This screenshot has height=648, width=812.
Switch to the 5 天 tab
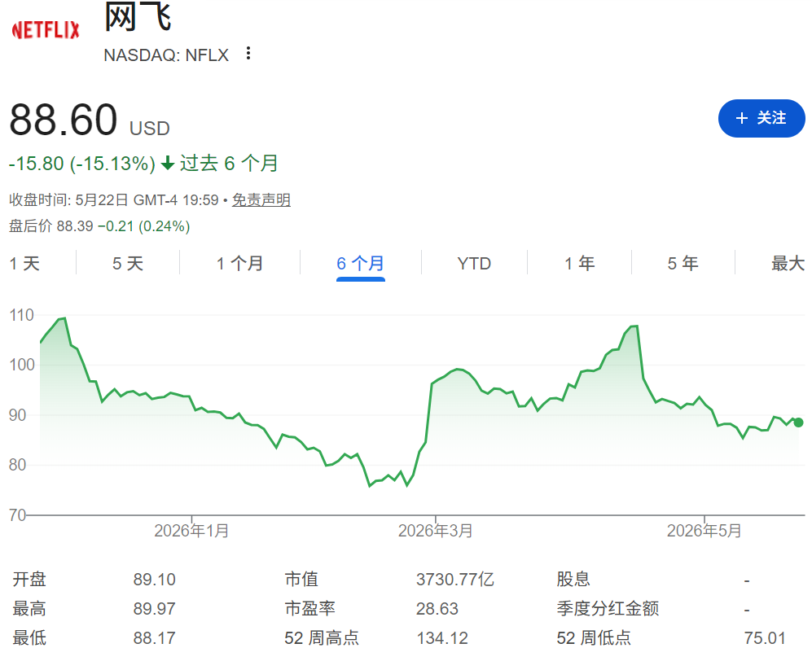(x=128, y=264)
